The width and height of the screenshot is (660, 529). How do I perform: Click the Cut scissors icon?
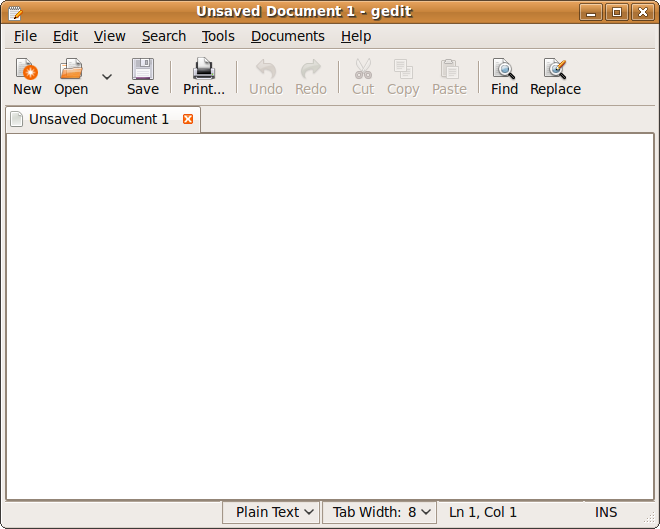[x=363, y=69]
